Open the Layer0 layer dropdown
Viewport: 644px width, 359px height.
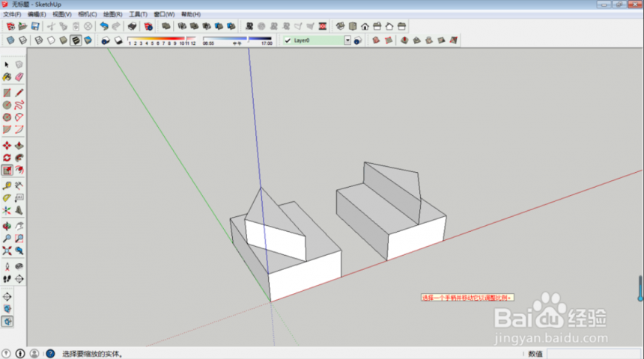[x=347, y=40]
